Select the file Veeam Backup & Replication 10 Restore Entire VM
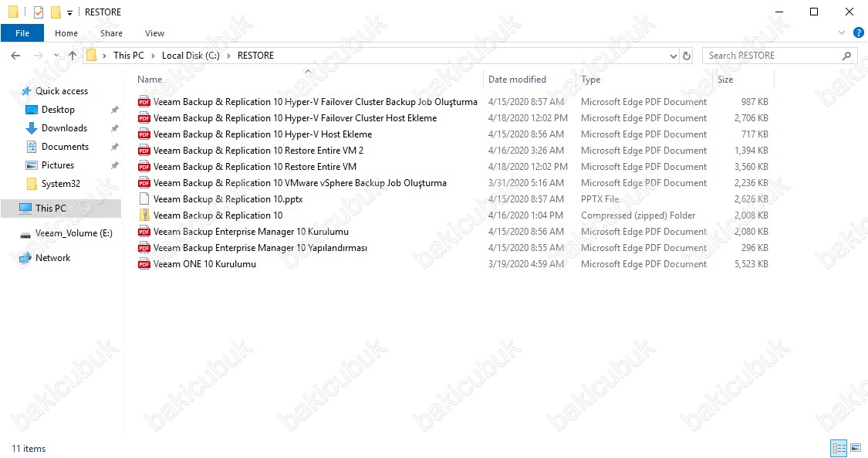 click(x=255, y=167)
